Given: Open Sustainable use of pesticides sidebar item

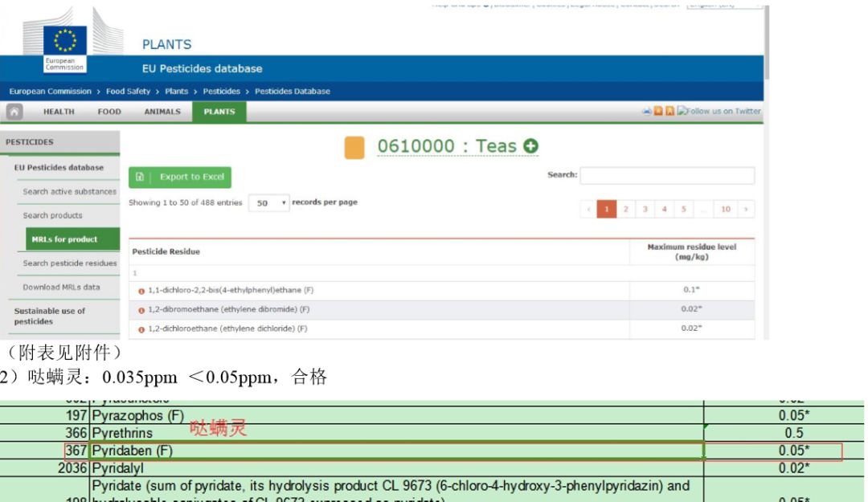Looking at the screenshot, I should (x=50, y=316).
